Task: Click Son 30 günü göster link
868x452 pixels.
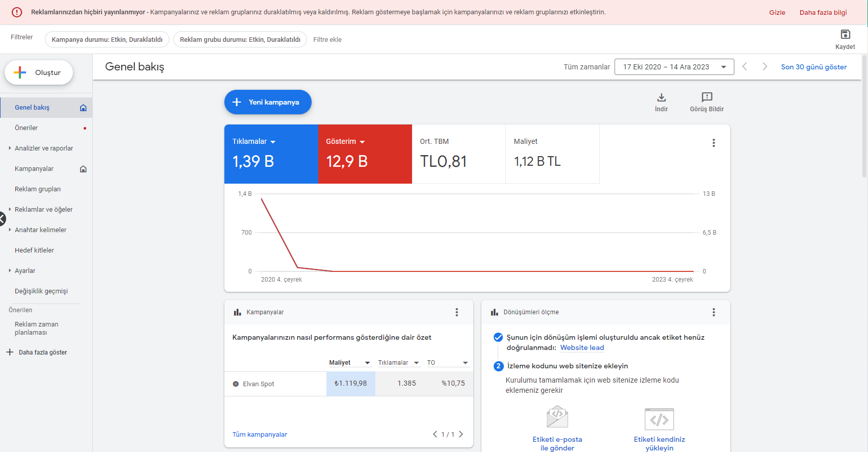Action: tap(814, 67)
